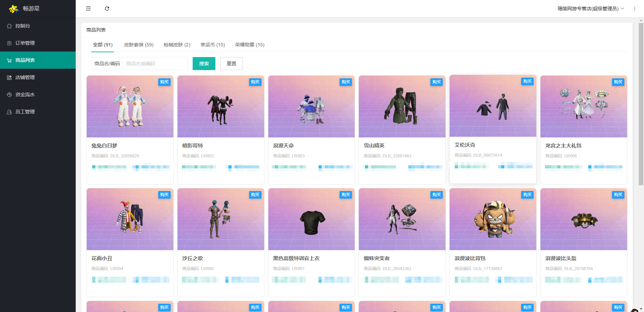
Task: Click 购买 on the 花面小丑 card
Action: tap(164, 195)
